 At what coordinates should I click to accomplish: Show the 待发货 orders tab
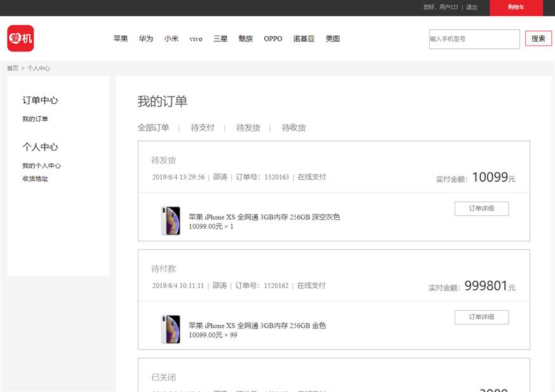[248, 128]
